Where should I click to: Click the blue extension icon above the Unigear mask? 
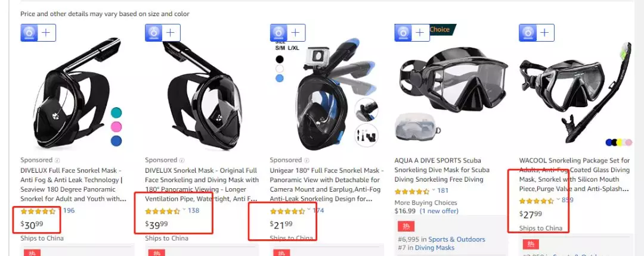point(278,33)
